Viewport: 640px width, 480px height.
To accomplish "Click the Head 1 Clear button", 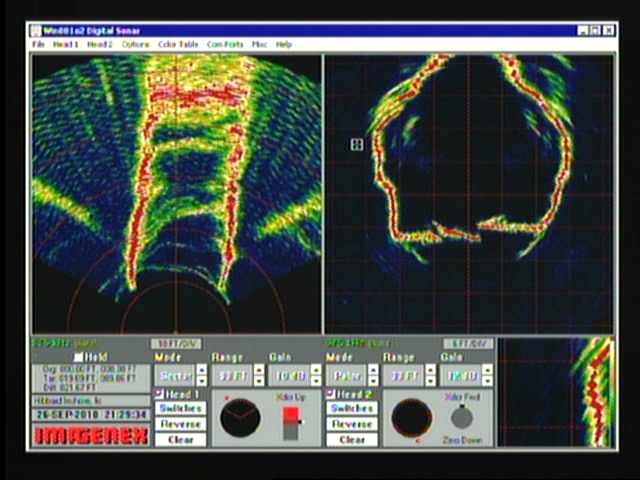I will (x=180, y=440).
